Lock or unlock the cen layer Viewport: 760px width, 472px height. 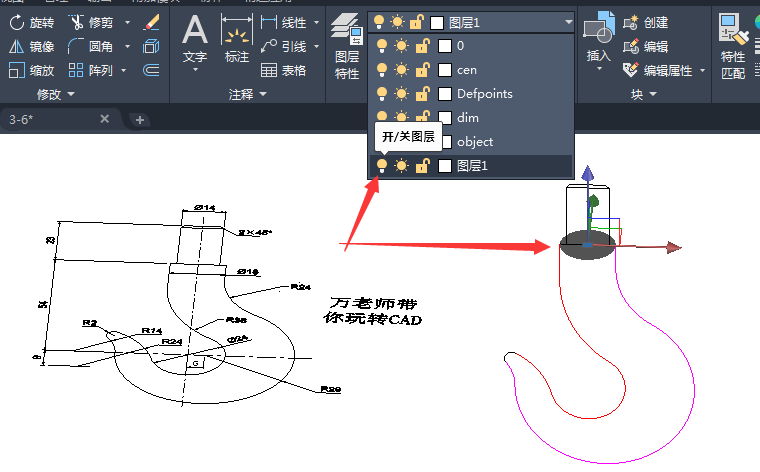pyautogui.click(x=423, y=70)
